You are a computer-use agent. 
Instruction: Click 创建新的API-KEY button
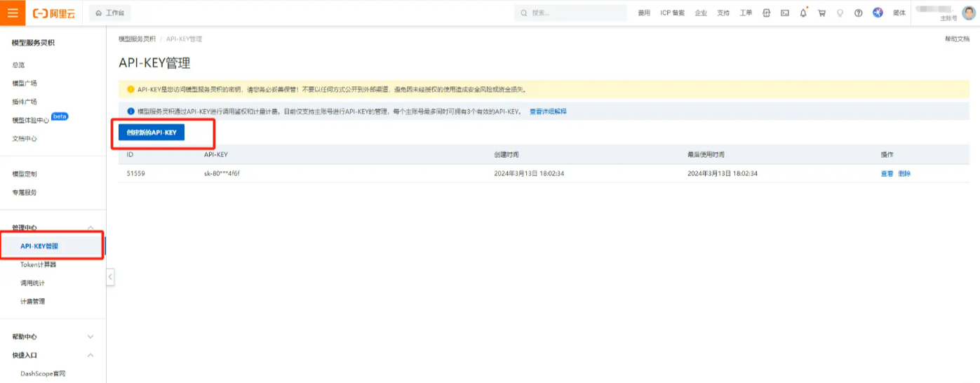[152, 132]
